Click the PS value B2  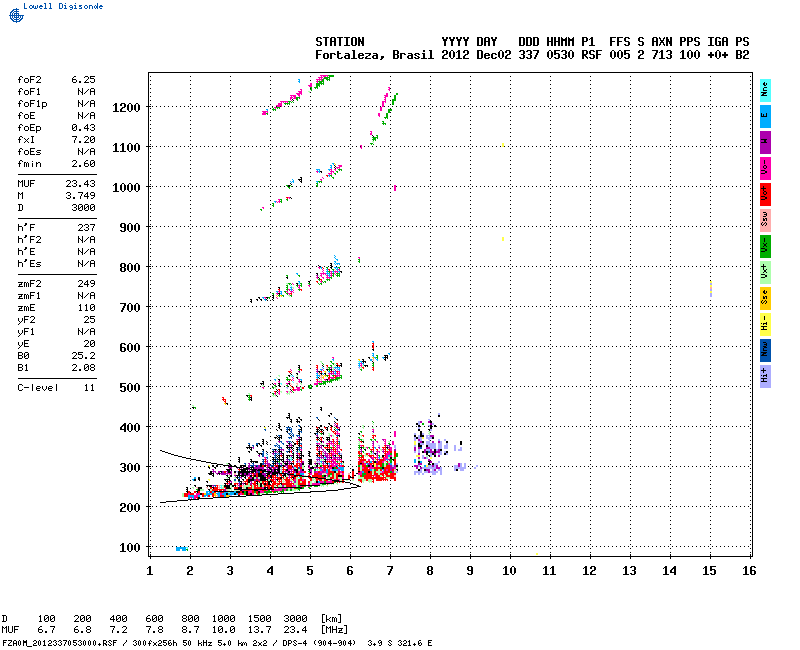pos(742,55)
